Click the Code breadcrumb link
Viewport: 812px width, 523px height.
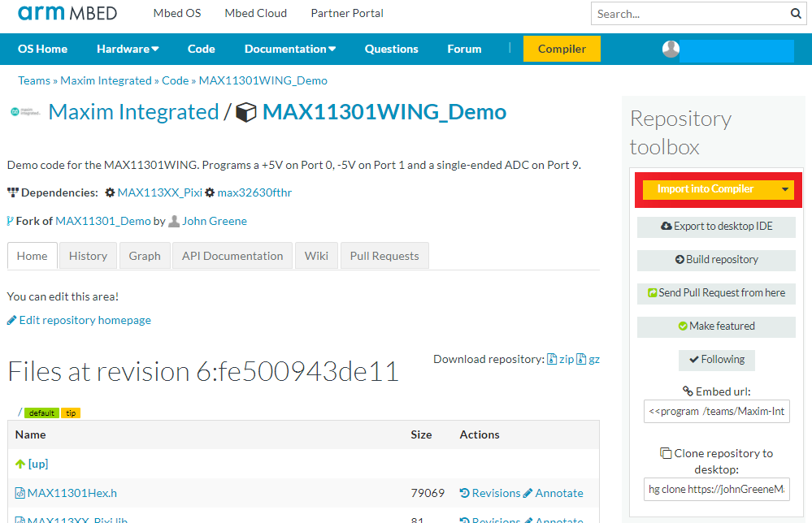pyautogui.click(x=175, y=80)
